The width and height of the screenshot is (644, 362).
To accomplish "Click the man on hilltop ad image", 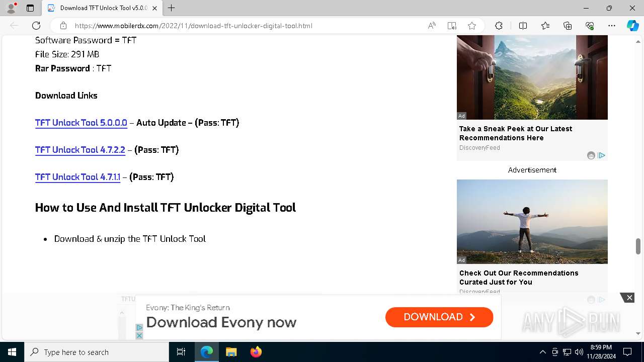I will point(532,222).
